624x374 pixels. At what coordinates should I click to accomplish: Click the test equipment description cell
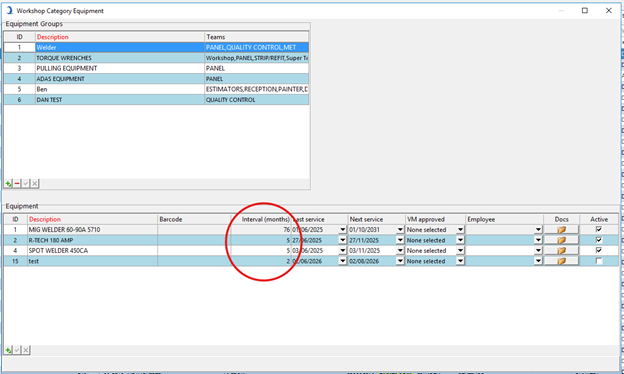pyautogui.click(x=92, y=261)
